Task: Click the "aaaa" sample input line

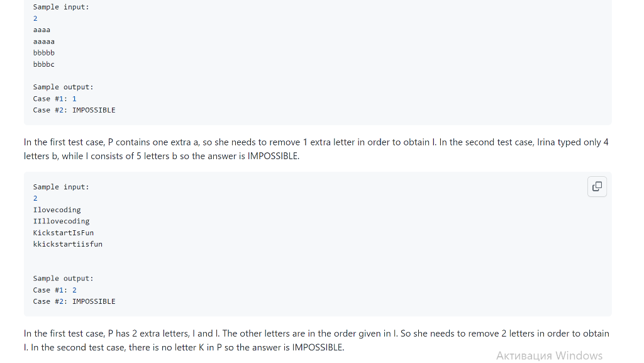Action: pyautogui.click(x=42, y=30)
